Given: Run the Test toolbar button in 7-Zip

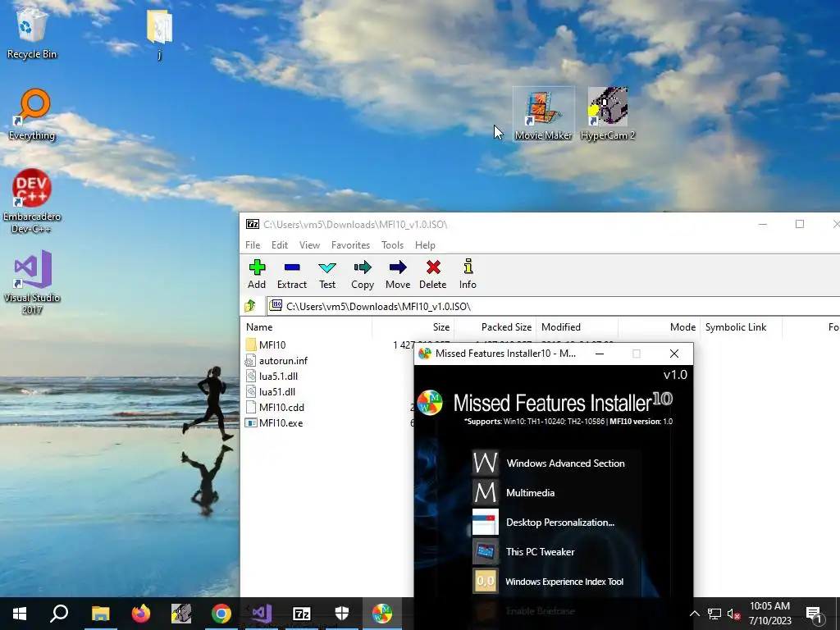Looking at the screenshot, I should 327,274.
